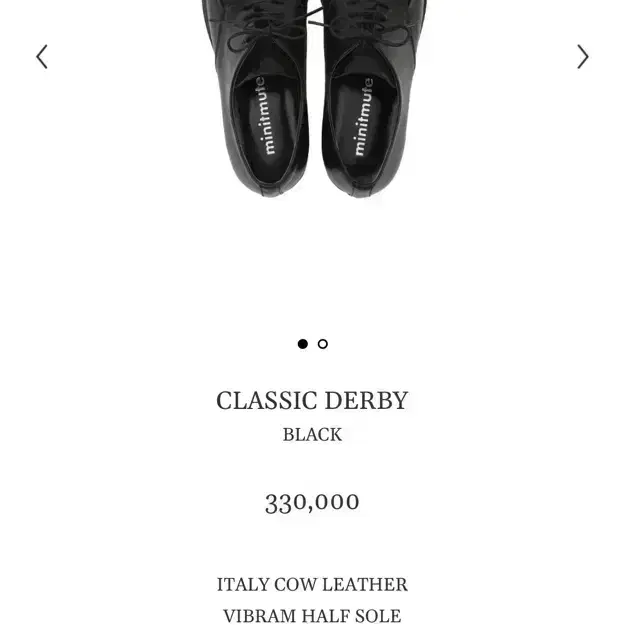Advance to the next product image arrow
Viewport: 625px width, 625px height.
pos(583,57)
